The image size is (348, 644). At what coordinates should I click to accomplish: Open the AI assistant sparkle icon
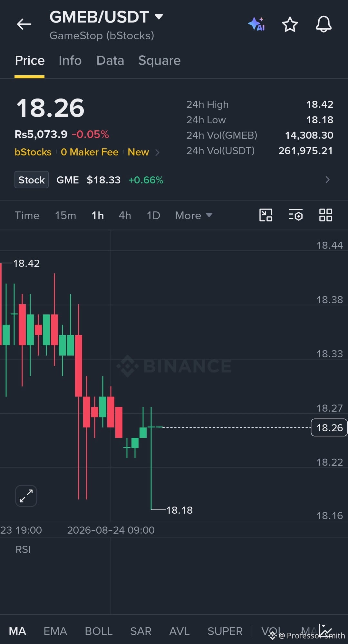click(256, 24)
